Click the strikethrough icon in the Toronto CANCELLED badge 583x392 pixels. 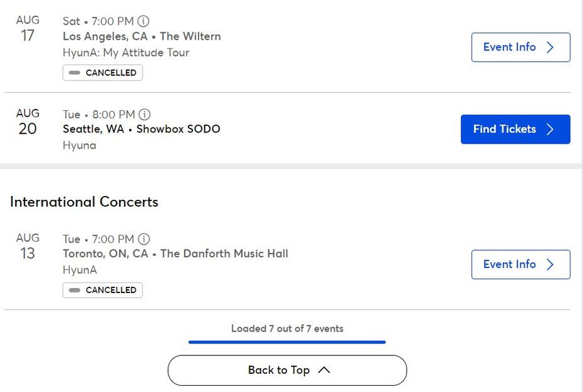point(73,290)
